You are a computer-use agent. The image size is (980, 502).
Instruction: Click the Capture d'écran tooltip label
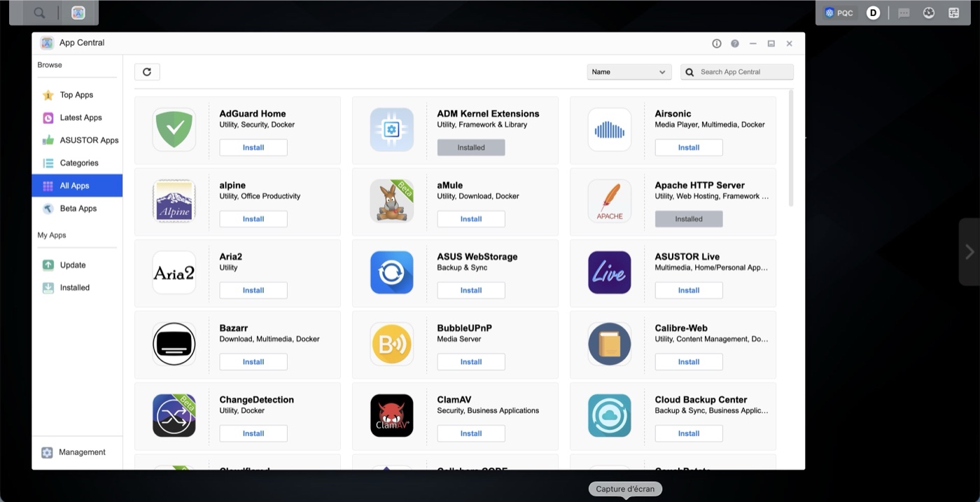[x=625, y=489]
